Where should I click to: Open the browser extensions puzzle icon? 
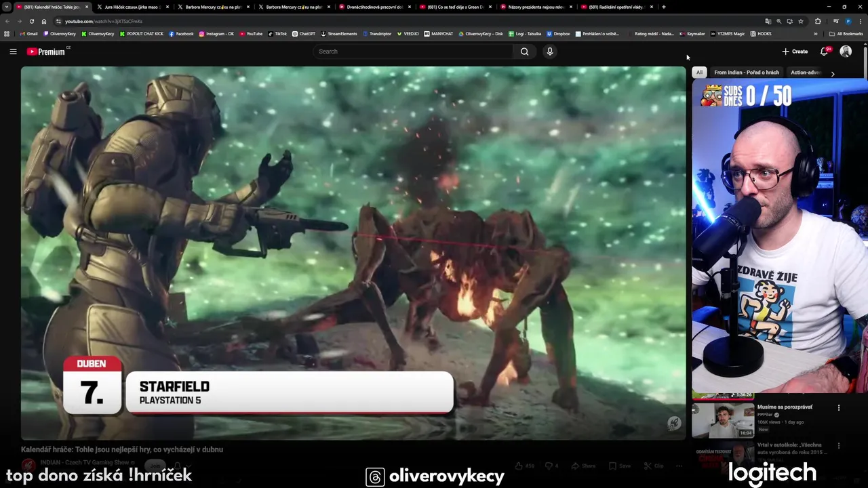tap(818, 21)
